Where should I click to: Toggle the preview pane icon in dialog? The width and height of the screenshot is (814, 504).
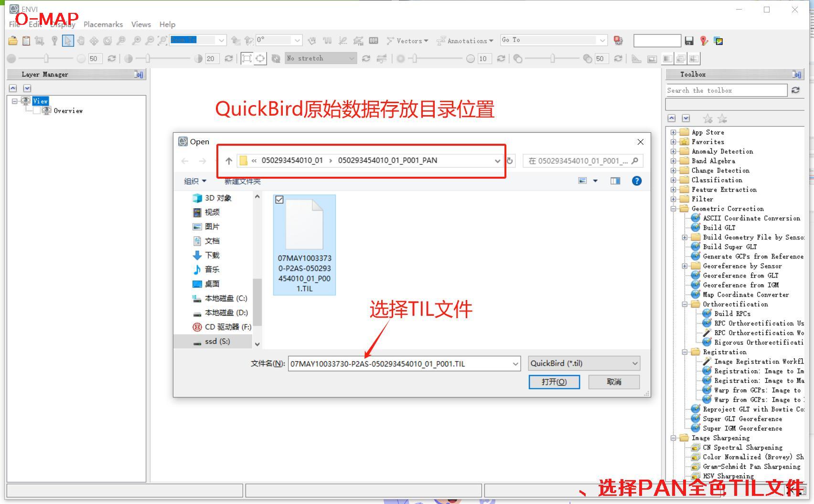pos(615,181)
